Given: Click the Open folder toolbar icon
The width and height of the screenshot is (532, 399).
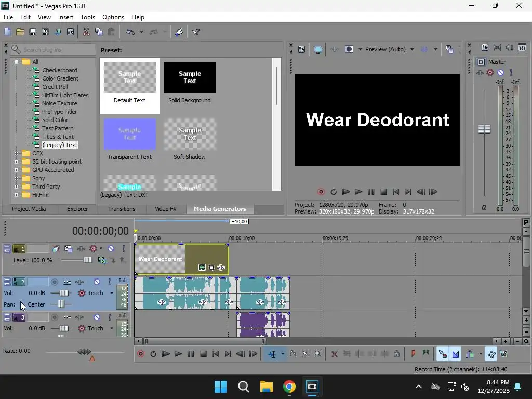Looking at the screenshot, I should [x=20, y=32].
